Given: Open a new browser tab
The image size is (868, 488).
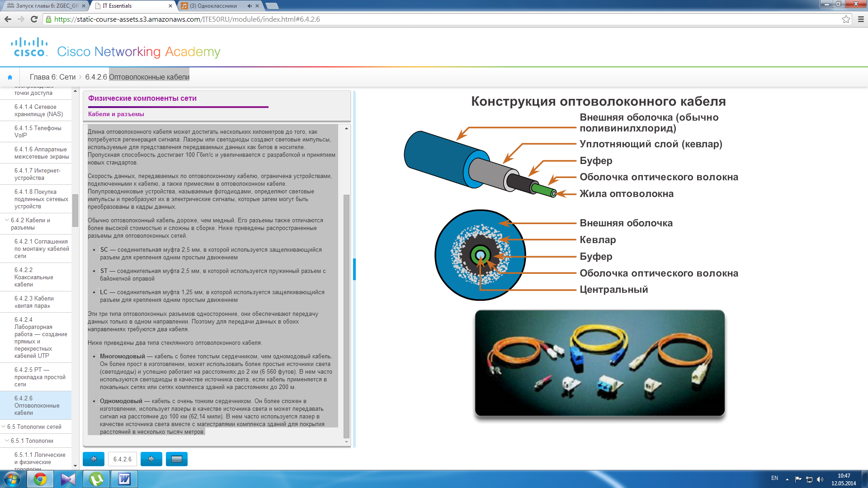Looking at the screenshot, I should [272, 6].
